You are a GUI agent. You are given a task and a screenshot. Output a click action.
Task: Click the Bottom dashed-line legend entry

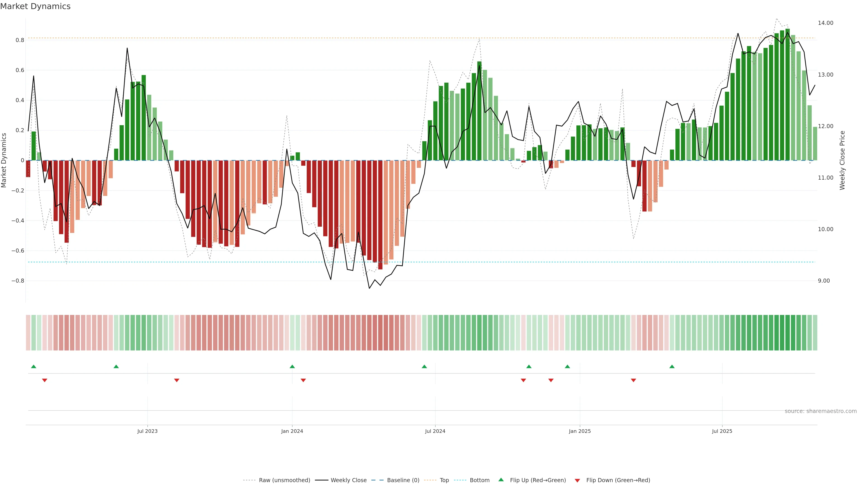pyautogui.click(x=479, y=480)
